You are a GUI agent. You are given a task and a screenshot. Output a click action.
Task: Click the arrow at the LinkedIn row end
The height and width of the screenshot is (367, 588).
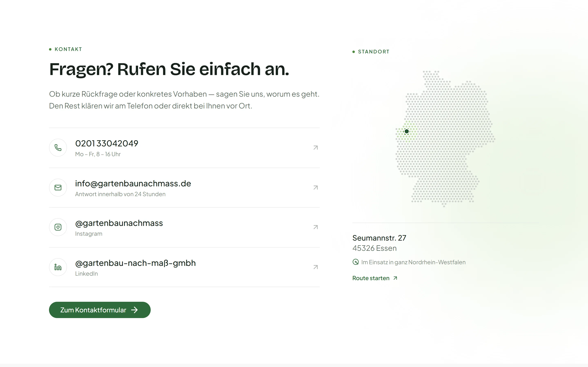tap(315, 267)
